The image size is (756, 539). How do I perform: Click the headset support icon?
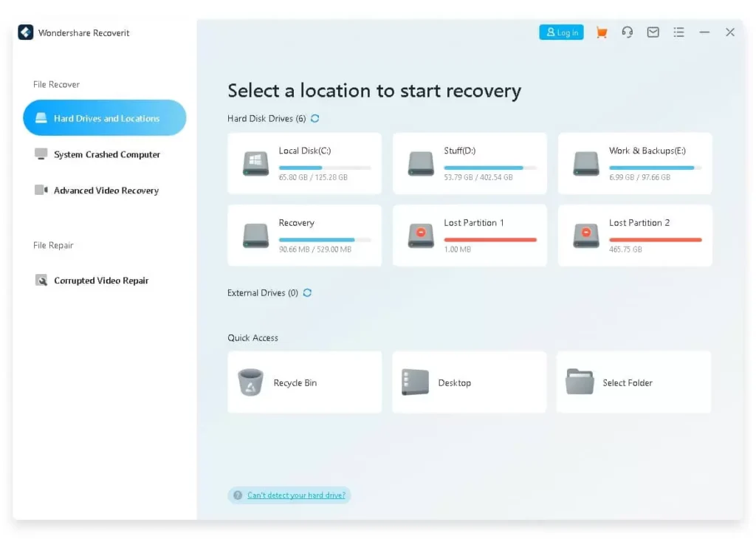627,32
